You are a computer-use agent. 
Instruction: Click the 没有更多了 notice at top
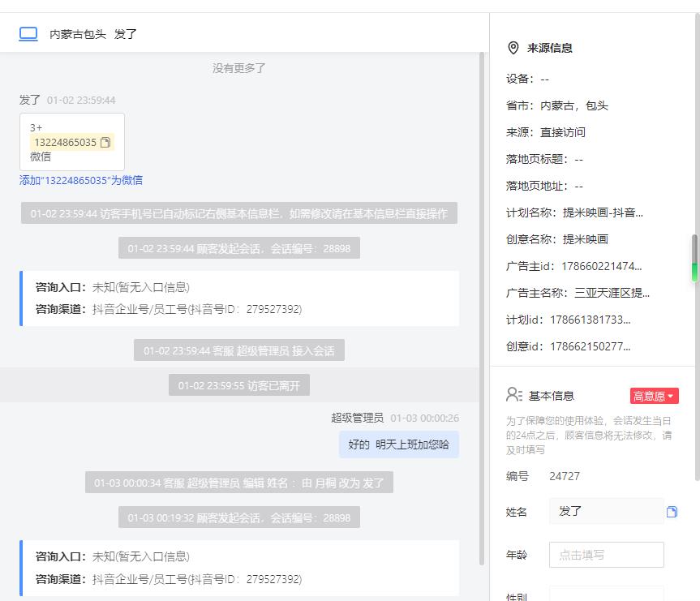click(238, 68)
